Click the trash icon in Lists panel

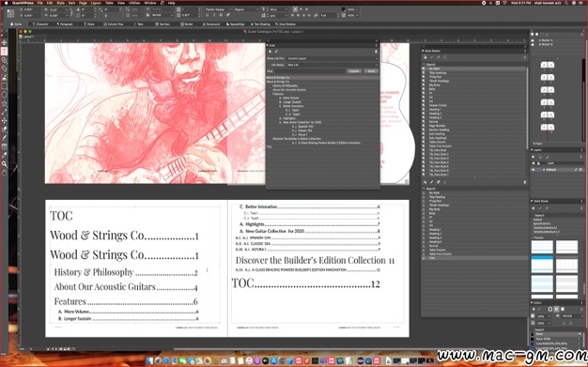click(376, 52)
